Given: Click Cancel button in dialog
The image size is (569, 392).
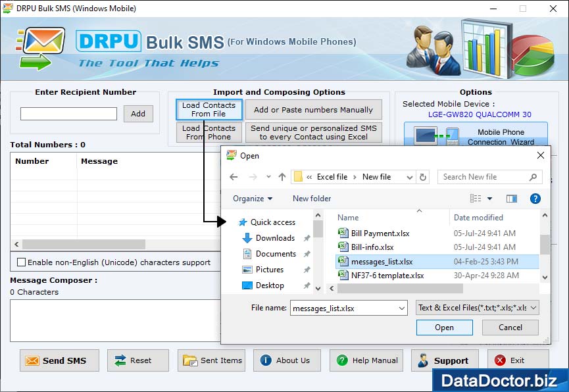Looking at the screenshot, I should click(x=510, y=328).
